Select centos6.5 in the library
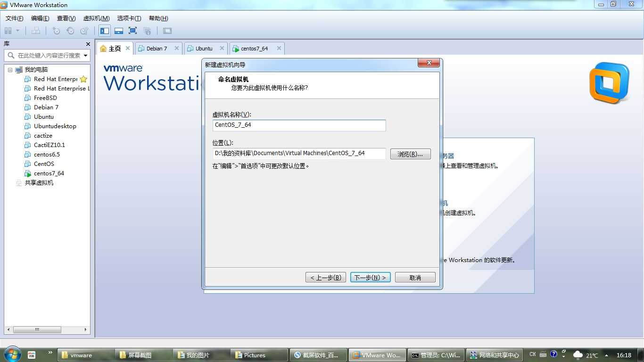 click(x=47, y=155)
